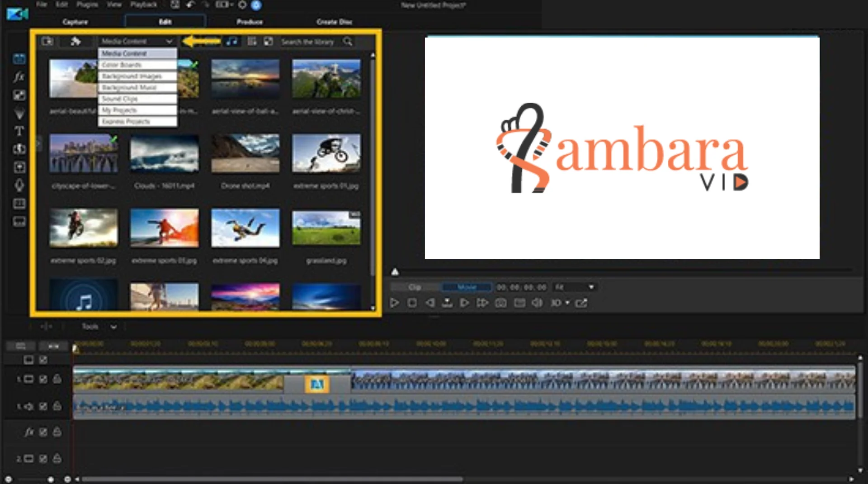Click the PowerDirector logo icon
Screen dimensions: 868x484
(17, 14)
